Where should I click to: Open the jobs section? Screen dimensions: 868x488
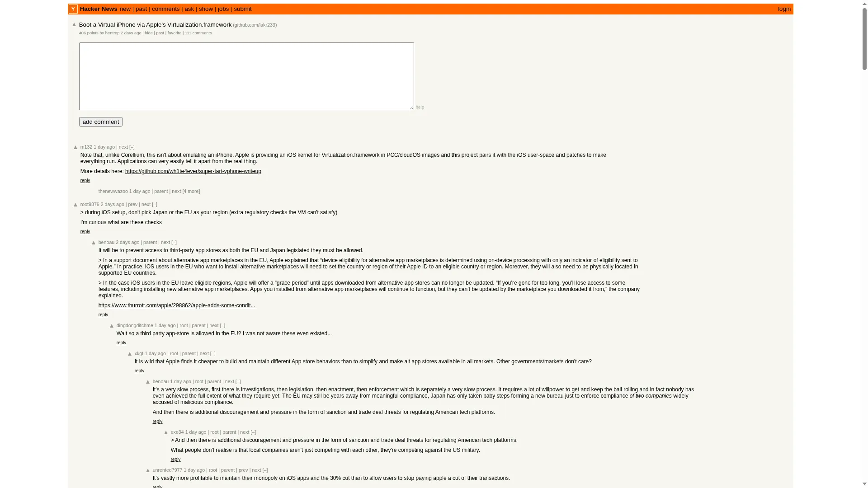[223, 9]
